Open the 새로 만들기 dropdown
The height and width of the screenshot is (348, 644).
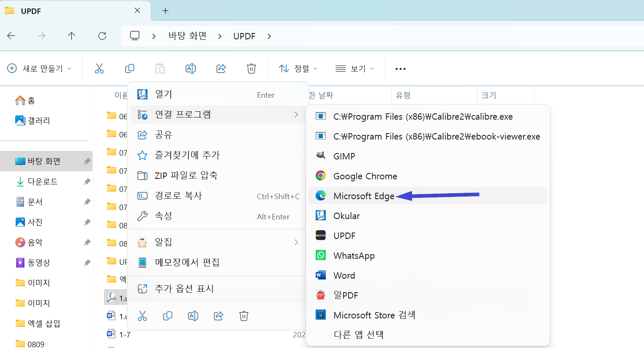[40, 69]
